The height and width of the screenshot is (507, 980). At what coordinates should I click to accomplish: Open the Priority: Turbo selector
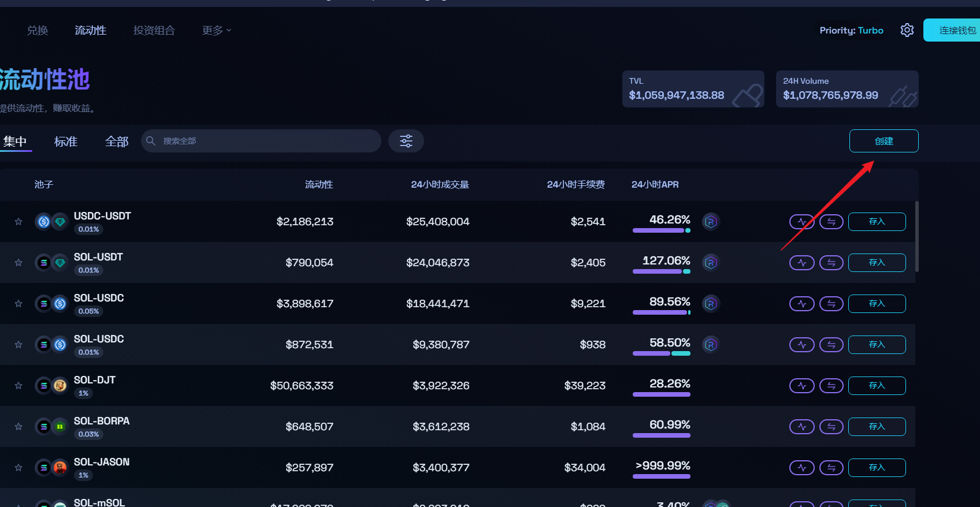click(x=851, y=31)
